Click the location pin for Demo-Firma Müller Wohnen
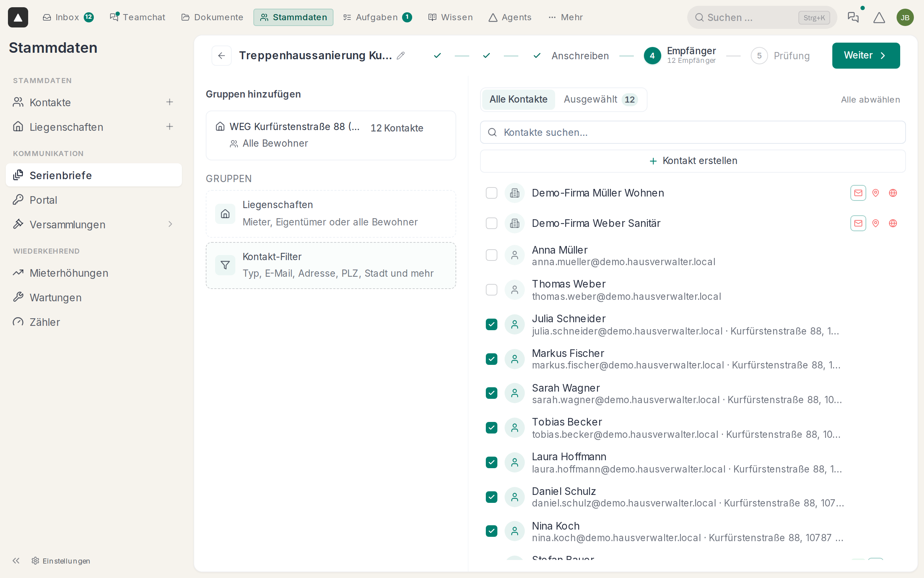Viewport: 924px width, 578px height. pyautogui.click(x=876, y=193)
